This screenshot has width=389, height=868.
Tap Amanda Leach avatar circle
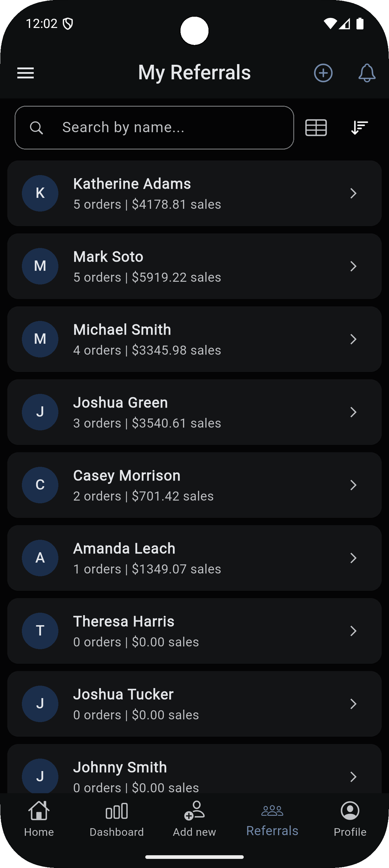[x=40, y=558]
